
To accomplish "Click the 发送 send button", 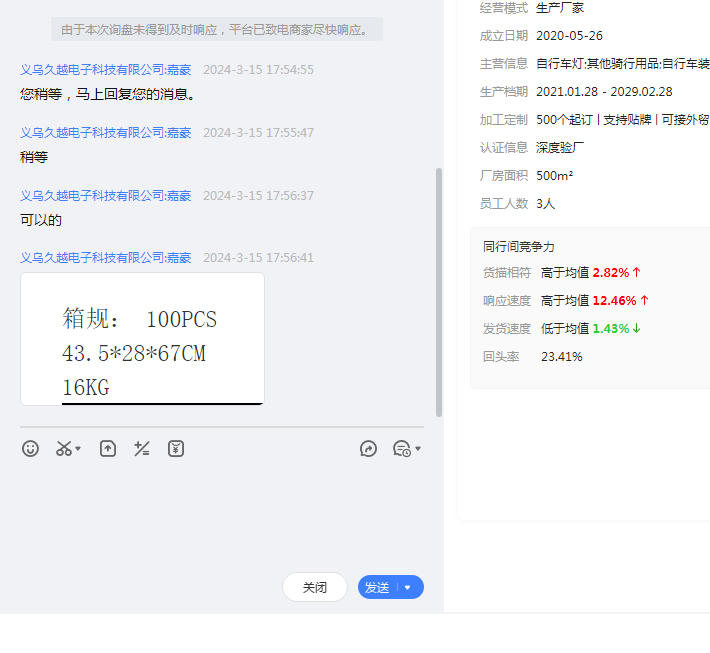I will click(377, 587).
